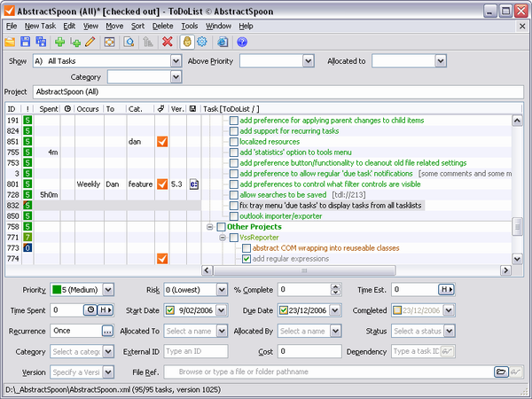This screenshot has height=399, width=532.
Task: Click the Time Spent units 'H' button
Action: point(106,309)
